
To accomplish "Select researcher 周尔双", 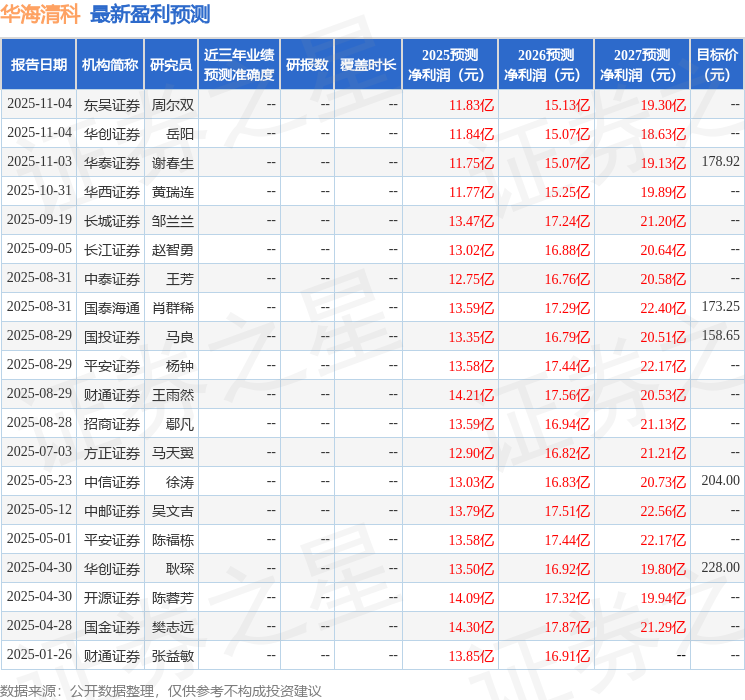I will click(x=173, y=105).
